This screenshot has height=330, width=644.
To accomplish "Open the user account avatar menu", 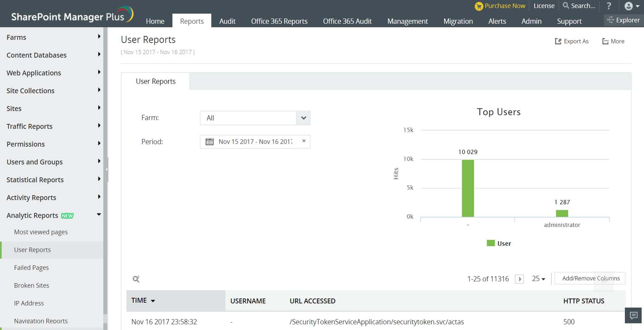I will 632,6.
